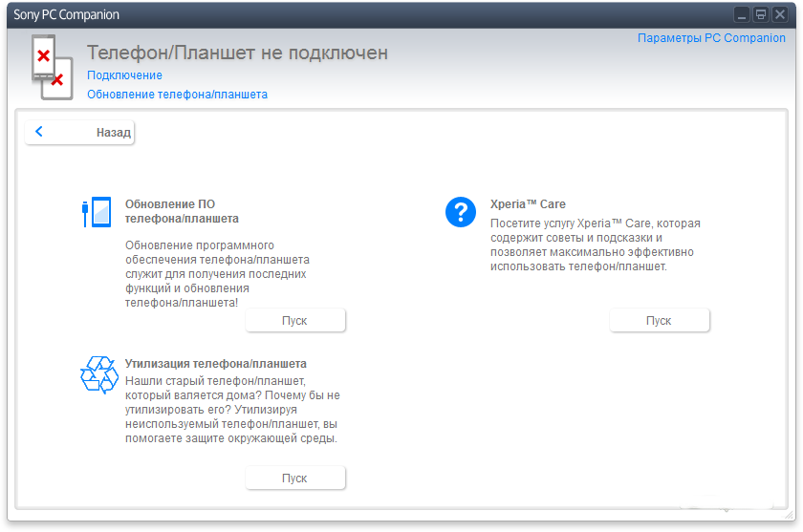The width and height of the screenshot is (803, 532).
Task: Click the disconnected phone/tablet status icon
Action: [x=52, y=67]
